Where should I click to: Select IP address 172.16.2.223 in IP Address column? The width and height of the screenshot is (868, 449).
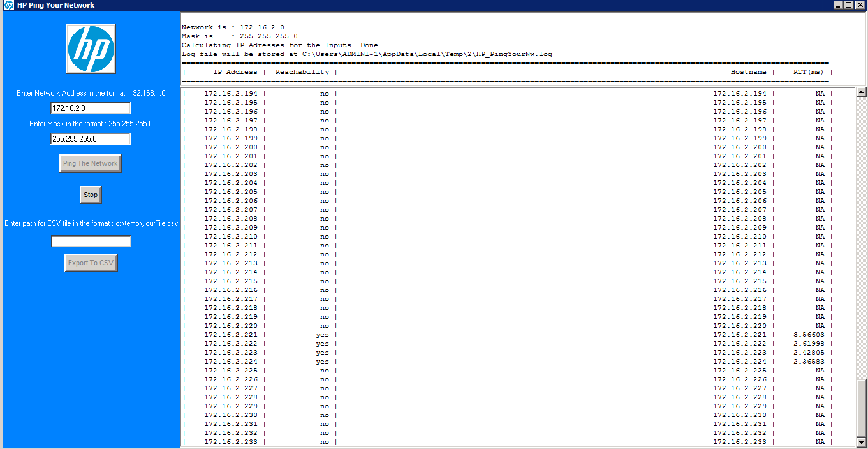click(x=231, y=353)
